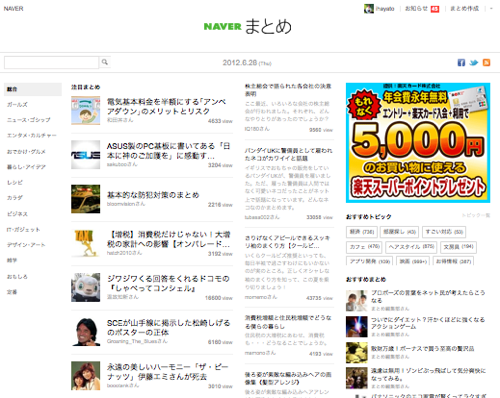Screen dimensions: 500x398
Task: Expand the top-right account dropdown arrow
Action: (x=491, y=9)
